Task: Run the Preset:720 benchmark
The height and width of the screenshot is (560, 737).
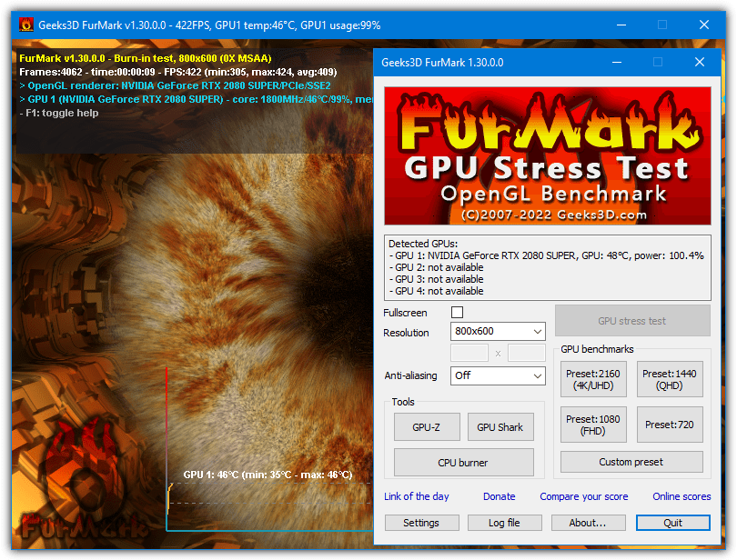Action: coord(670,425)
